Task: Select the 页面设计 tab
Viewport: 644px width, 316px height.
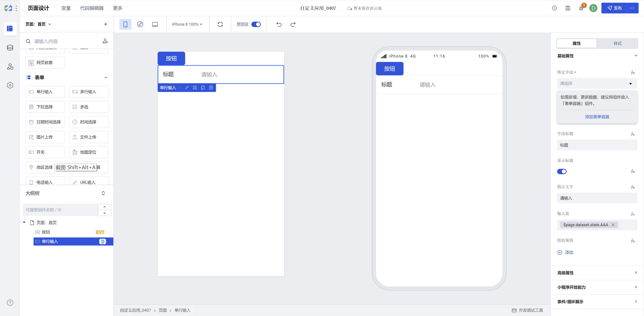Action: click(39, 8)
